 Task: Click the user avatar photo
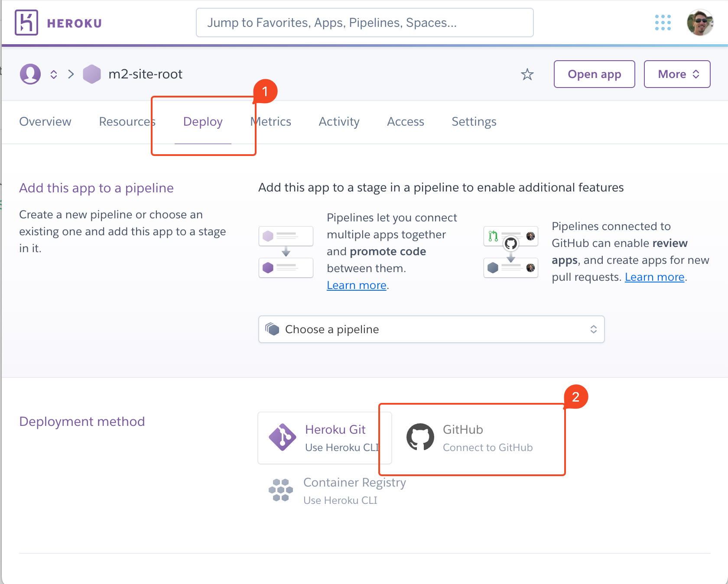click(x=699, y=23)
